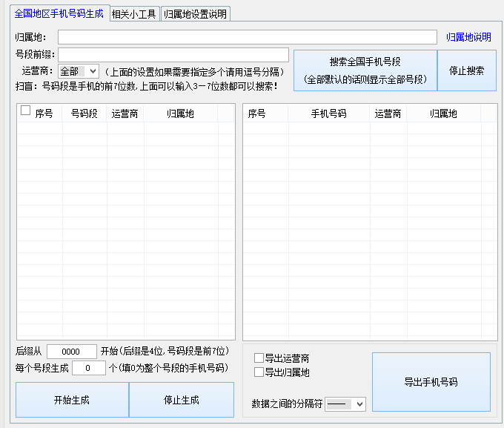Open the 运营商 dropdown showing 全部
Image resolution: width=504 pixels, height=428 pixels.
(79, 72)
